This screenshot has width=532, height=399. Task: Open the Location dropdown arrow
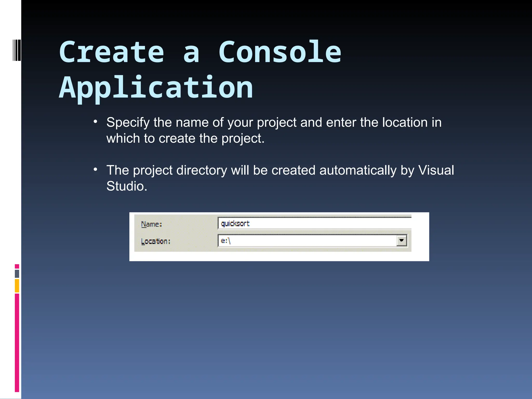click(402, 241)
